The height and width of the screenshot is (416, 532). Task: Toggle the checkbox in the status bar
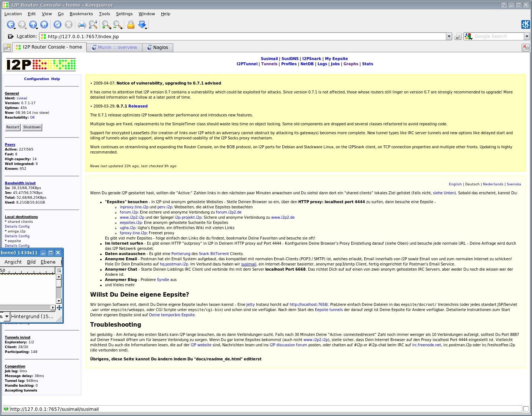pos(526,409)
